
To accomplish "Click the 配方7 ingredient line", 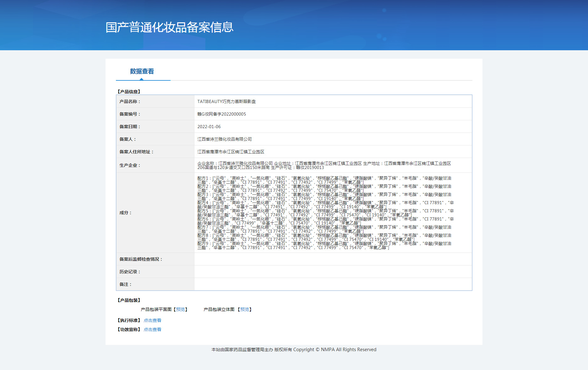I will click(324, 229).
